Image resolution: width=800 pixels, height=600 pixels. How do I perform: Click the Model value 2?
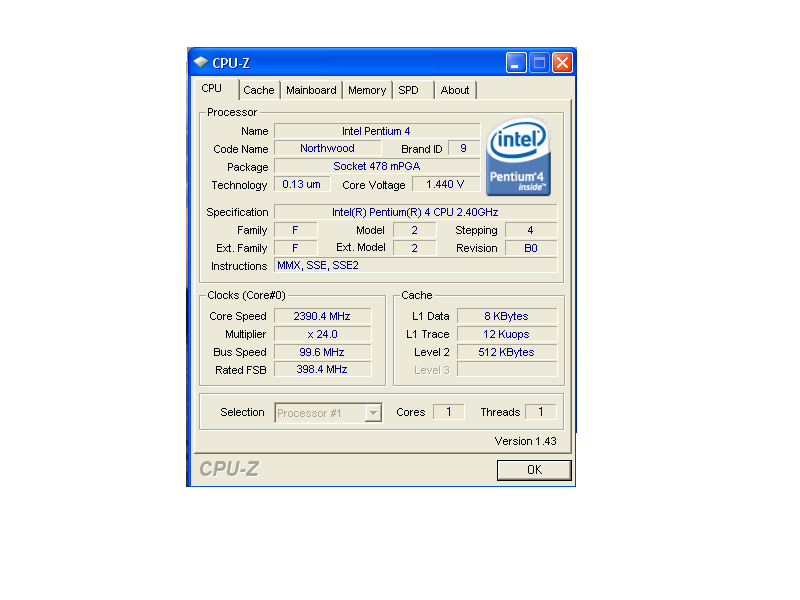tap(414, 230)
